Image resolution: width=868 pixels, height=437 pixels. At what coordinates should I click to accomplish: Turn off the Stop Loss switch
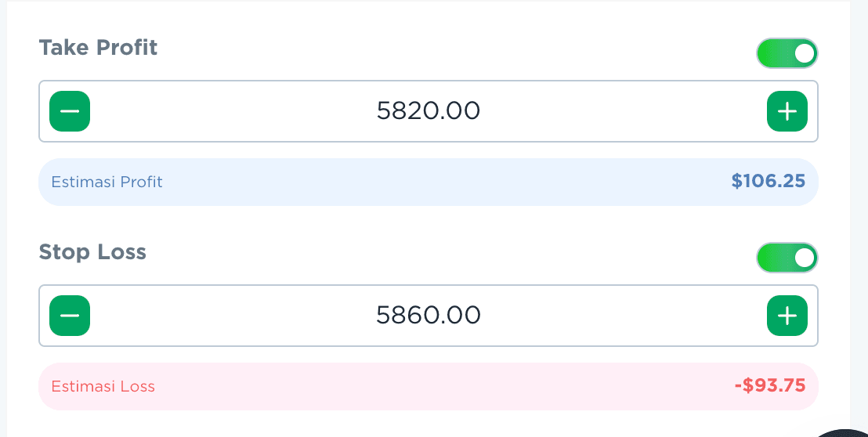pos(787,258)
